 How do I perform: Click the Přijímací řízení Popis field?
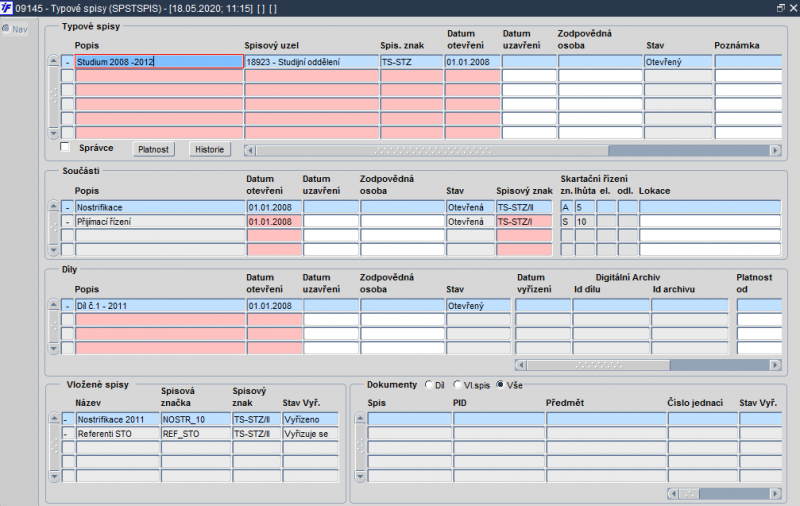coord(160,221)
